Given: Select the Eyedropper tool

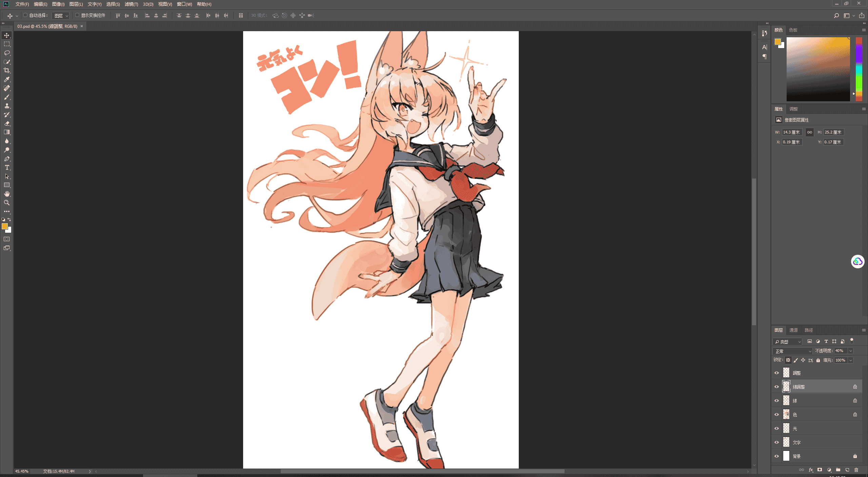Looking at the screenshot, I should (7, 79).
